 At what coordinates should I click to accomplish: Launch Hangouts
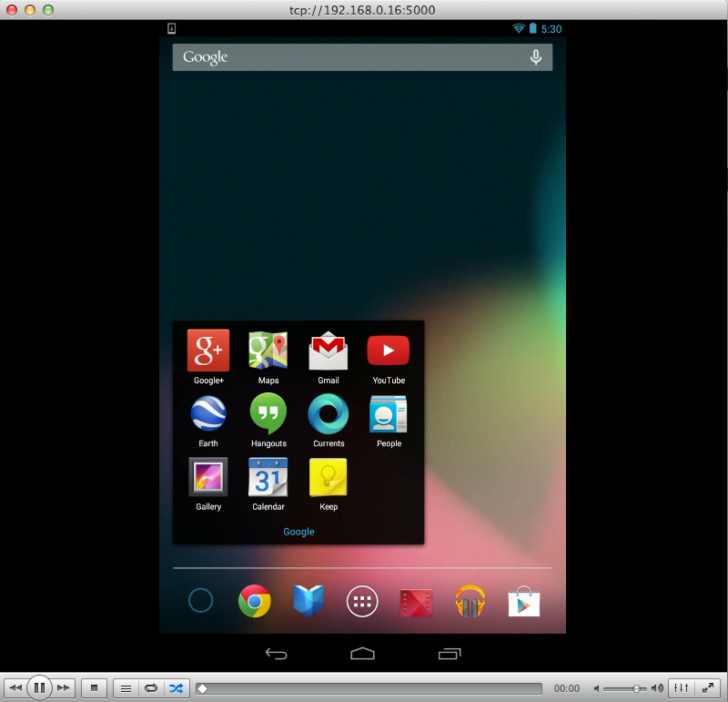[268, 413]
